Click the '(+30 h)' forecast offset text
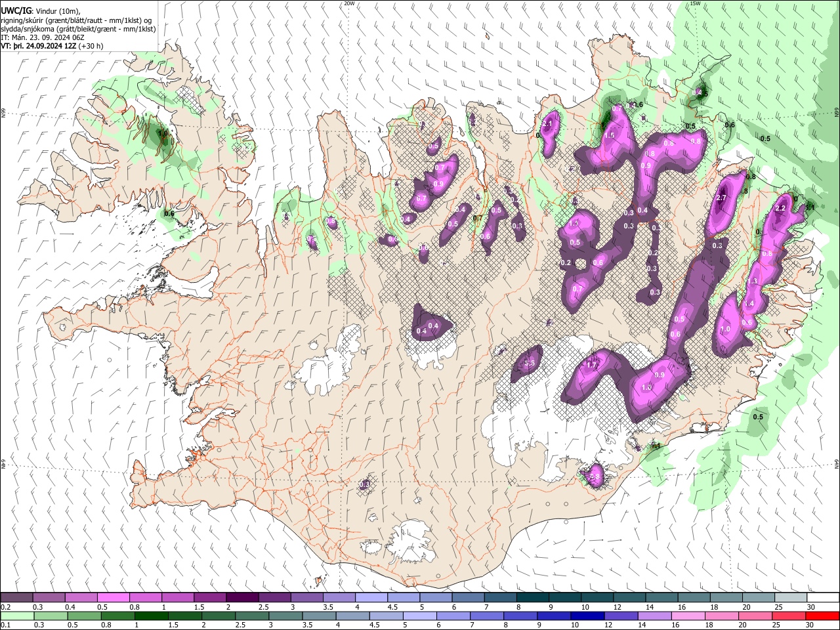This screenshot has width=840, height=630. (91, 46)
